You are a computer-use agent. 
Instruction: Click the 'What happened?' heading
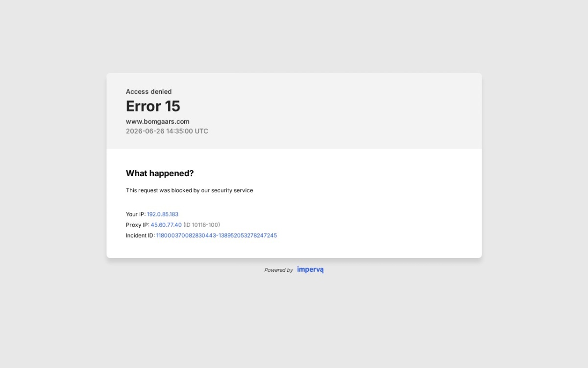click(x=160, y=173)
